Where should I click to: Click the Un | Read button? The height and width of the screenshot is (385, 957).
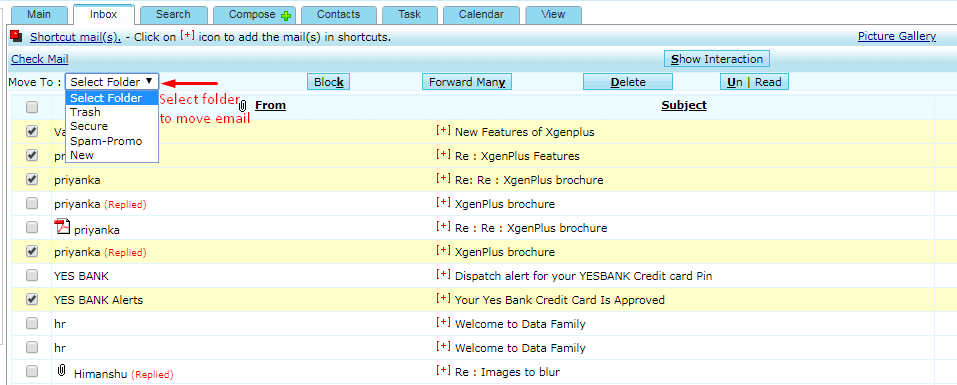754,82
